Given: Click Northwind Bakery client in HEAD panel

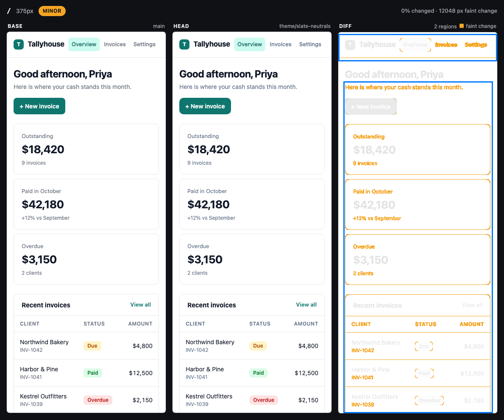Looking at the screenshot, I should click(x=210, y=342).
